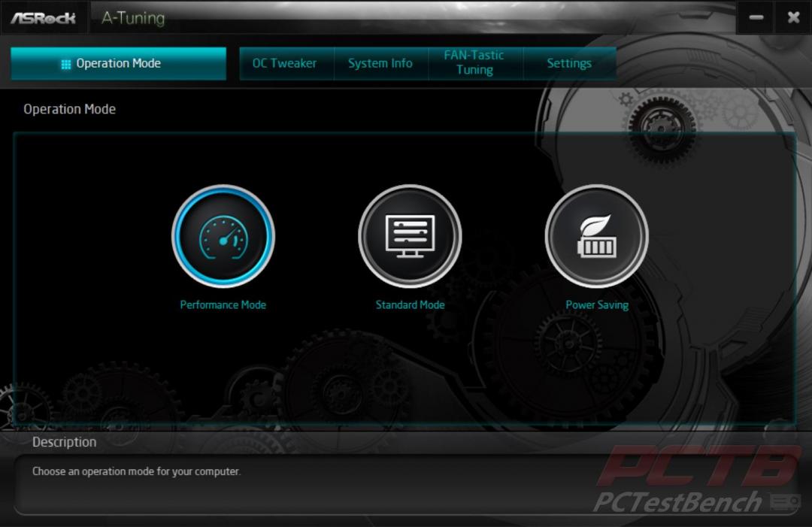Click the grid icon beside Operation Mode

(65, 64)
